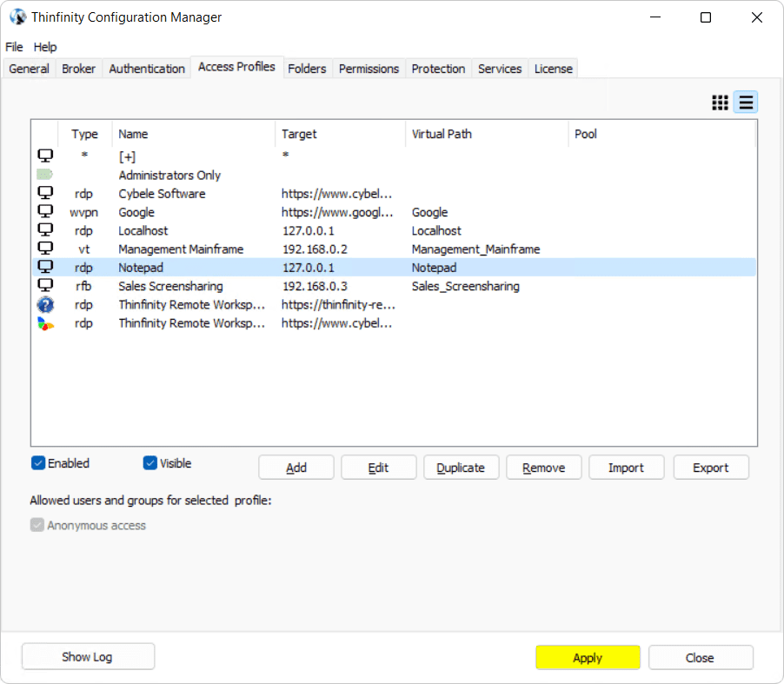Select the Localhost profile name
The width and height of the screenshot is (784, 684).
tap(143, 230)
